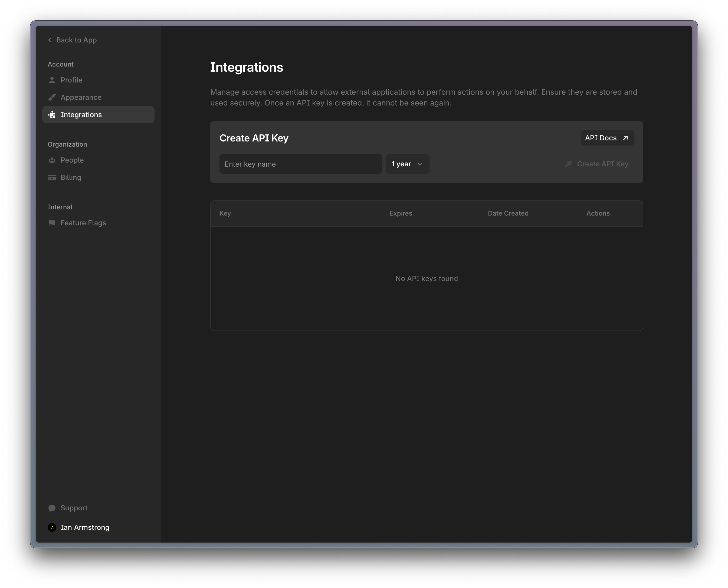Click the API Docs arrow icon

625,138
